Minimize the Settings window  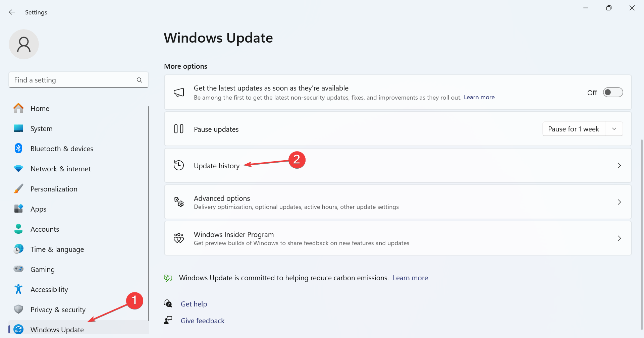click(x=586, y=8)
